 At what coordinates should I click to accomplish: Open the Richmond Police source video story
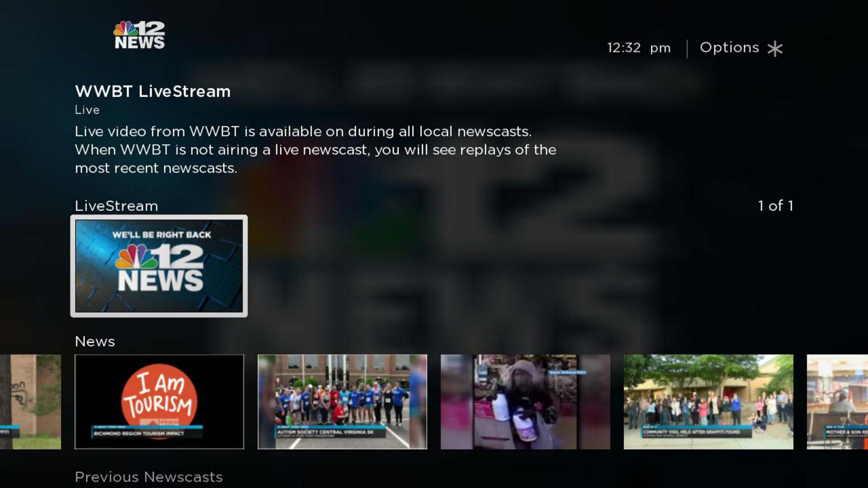coord(525,401)
